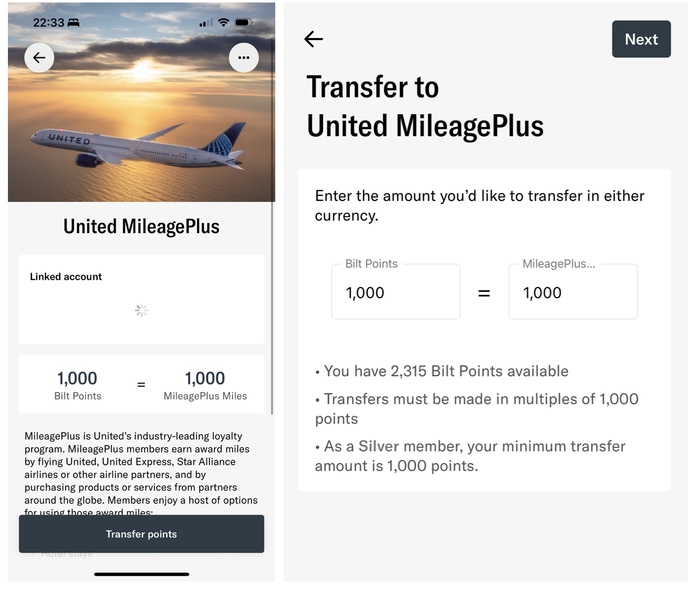
Task: Click the back arrow on the transfer screen
Action: pyautogui.click(x=313, y=39)
